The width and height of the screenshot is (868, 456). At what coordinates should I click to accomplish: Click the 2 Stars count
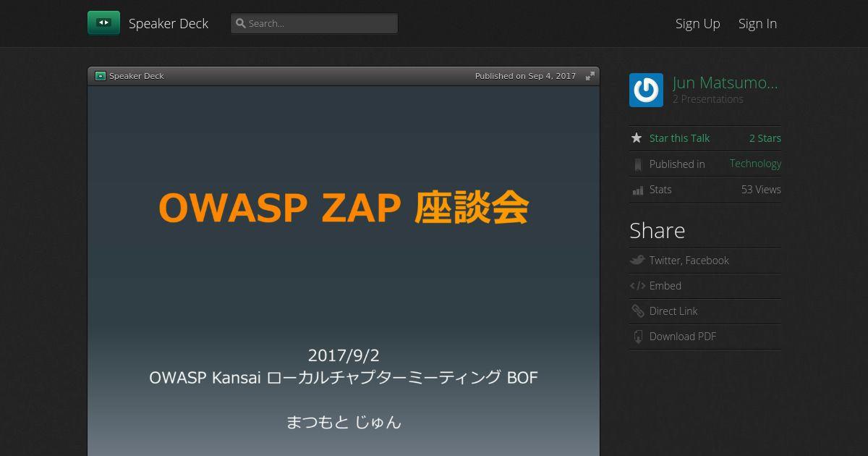point(765,138)
